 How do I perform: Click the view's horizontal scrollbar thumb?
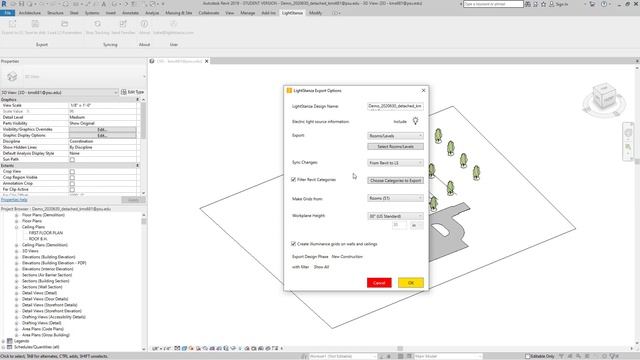(x=400, y=349)
